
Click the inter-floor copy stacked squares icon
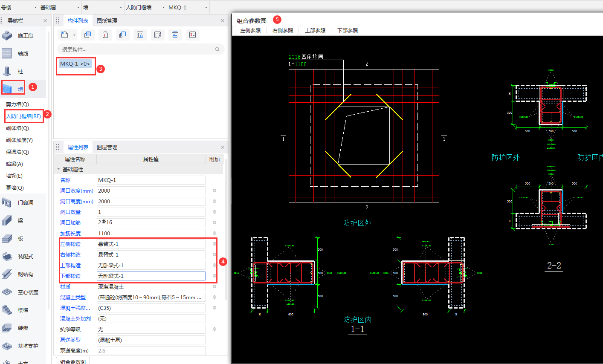click(123, 35)
